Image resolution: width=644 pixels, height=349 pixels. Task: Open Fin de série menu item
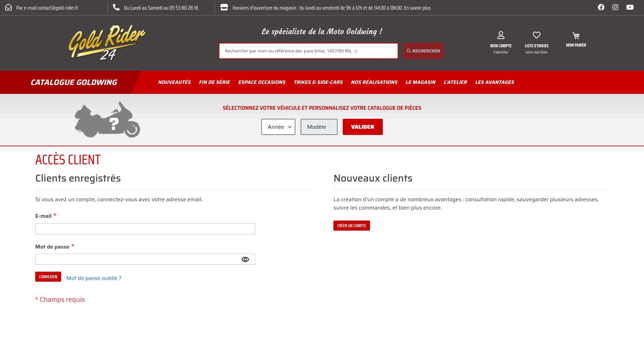pos(215,82)
